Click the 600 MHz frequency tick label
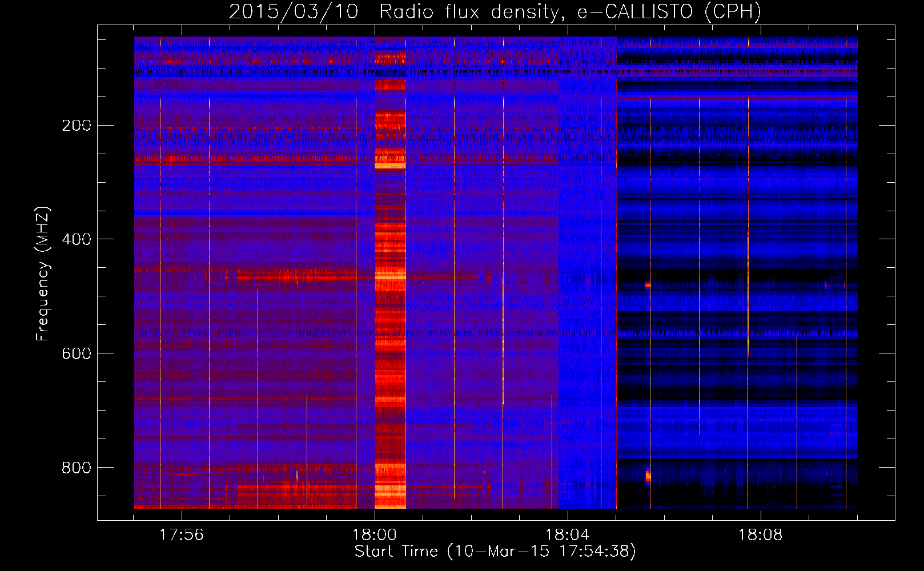Screen dimensions: 924x571 [77, 353]
